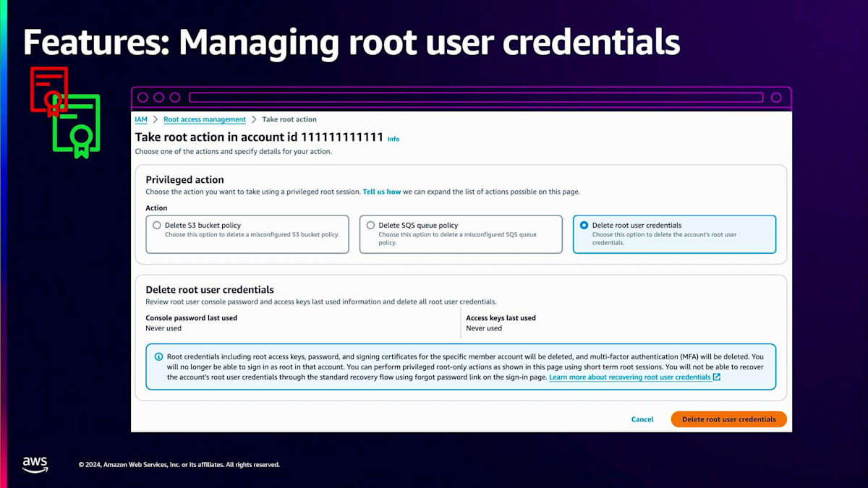Select Delete S3 bucket policy radio option

coord(157,226)
